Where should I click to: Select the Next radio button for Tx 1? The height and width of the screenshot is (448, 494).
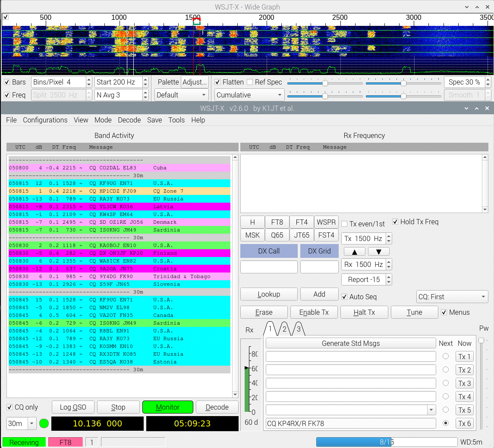pyautogui.click(x=446, y=357)
